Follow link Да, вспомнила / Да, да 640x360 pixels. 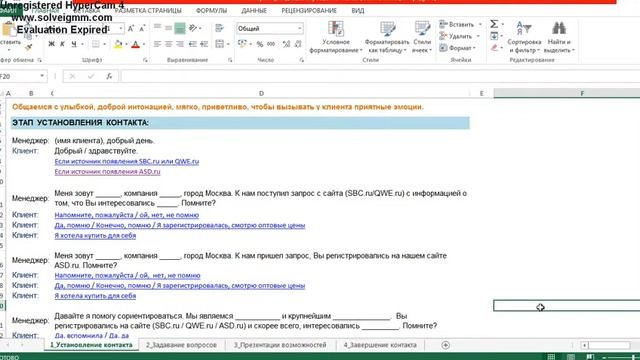[91, 336]
